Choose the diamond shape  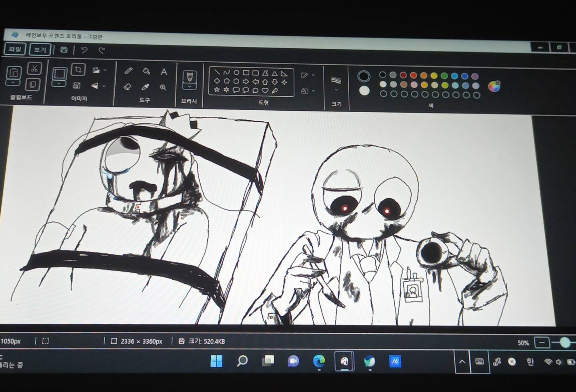pos(217,81)
